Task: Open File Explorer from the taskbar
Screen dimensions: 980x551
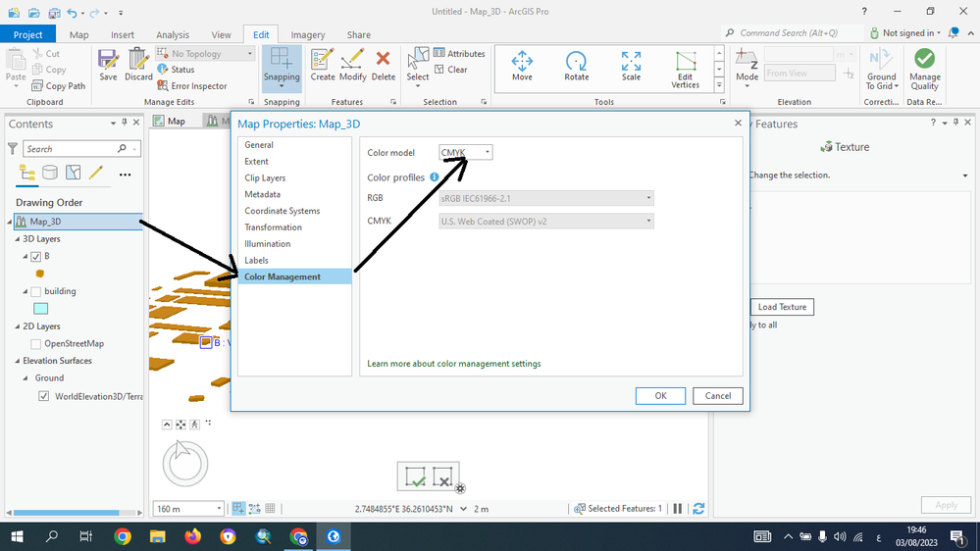Action: point(158,536)
